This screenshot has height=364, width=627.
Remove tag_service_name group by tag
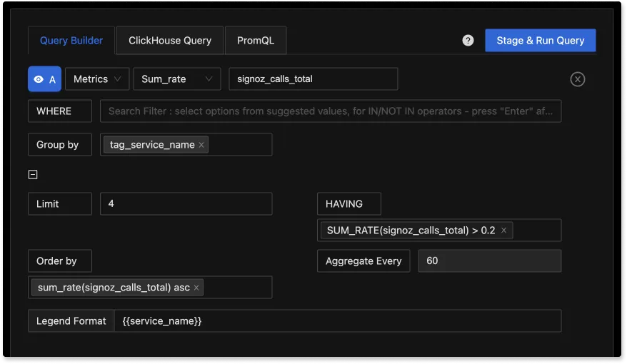click(201, 145)
